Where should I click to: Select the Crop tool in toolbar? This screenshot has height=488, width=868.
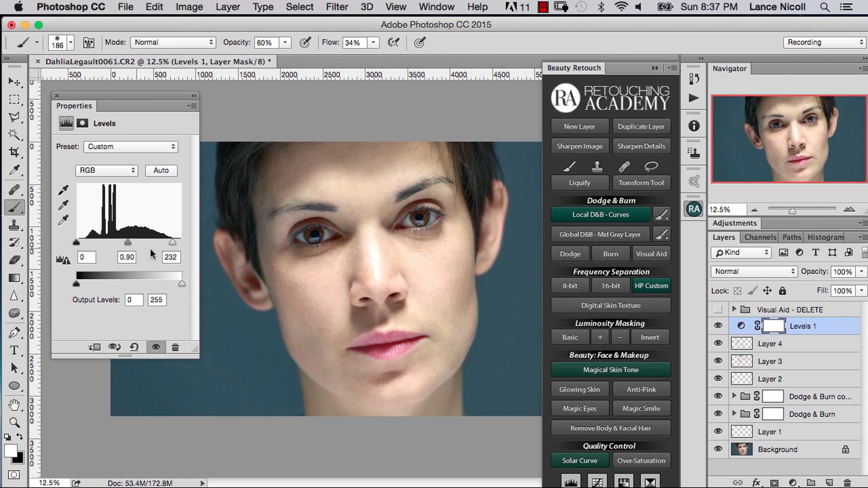(x=14, y=152)
